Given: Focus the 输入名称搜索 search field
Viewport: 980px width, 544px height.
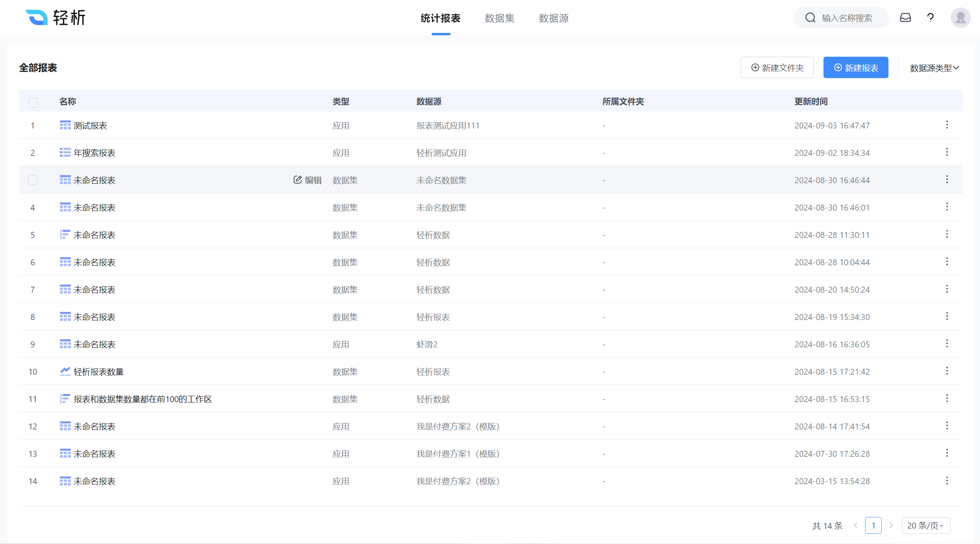Looking at the screenshot, I should coord(841,17).
